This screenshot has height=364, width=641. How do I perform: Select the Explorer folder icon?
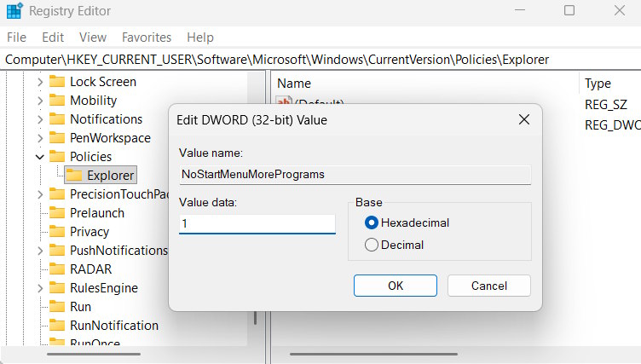click(74, 175)
